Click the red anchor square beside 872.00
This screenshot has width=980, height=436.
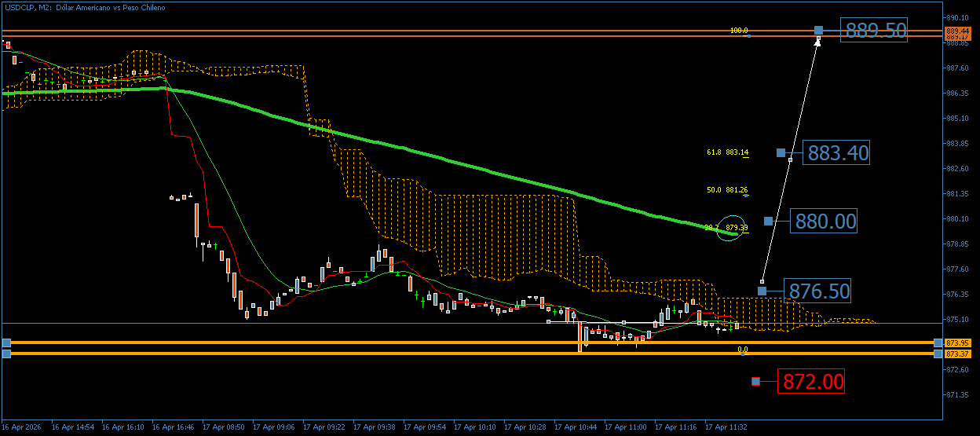tap(755, 382)
